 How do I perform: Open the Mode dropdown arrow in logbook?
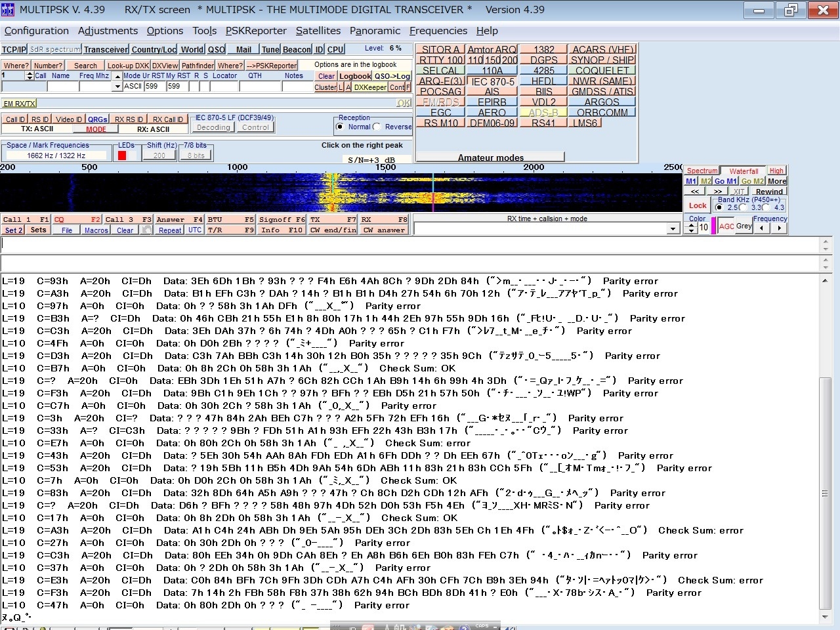(x=117, y=87)
